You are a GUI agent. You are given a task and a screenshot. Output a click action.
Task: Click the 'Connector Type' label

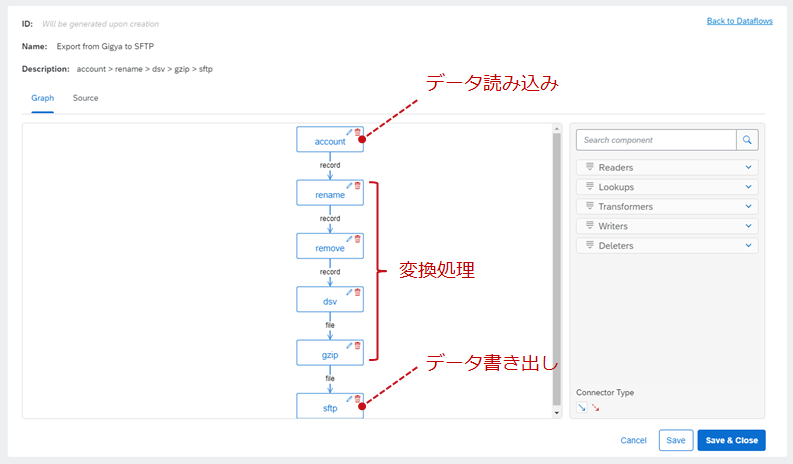click(605, 392)
